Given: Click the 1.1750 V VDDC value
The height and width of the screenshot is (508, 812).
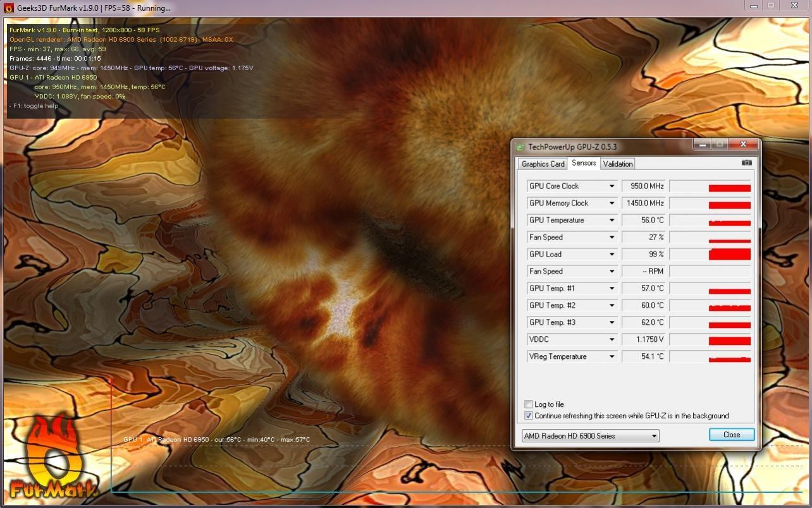Looking at the screenshot, I should [644, 340].
